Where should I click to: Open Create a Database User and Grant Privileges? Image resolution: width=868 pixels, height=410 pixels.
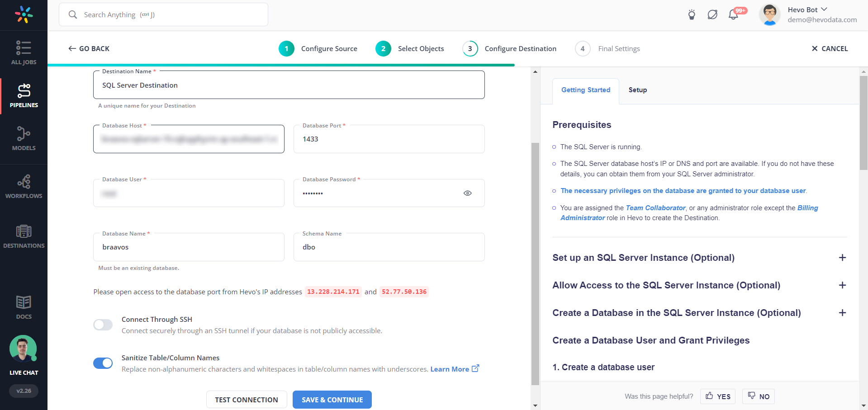(x=651, y=340)
